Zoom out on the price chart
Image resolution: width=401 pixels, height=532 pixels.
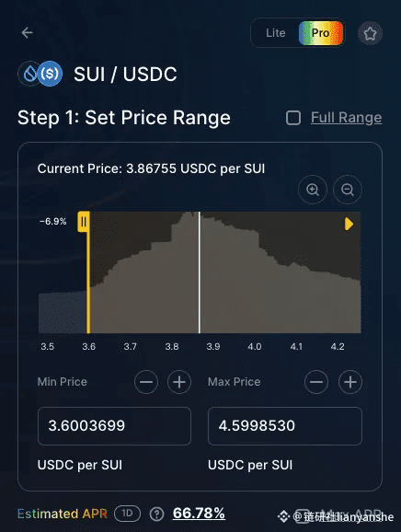(x=348, y=190)
